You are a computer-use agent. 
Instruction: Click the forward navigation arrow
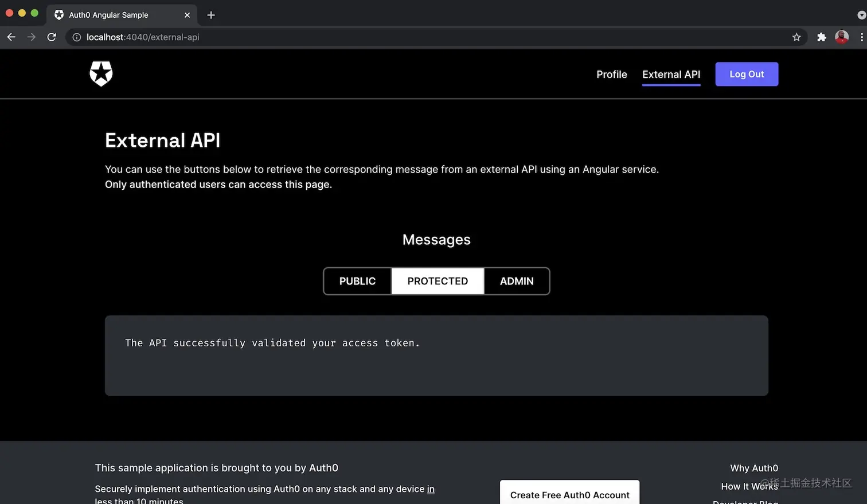coord(31,37)
